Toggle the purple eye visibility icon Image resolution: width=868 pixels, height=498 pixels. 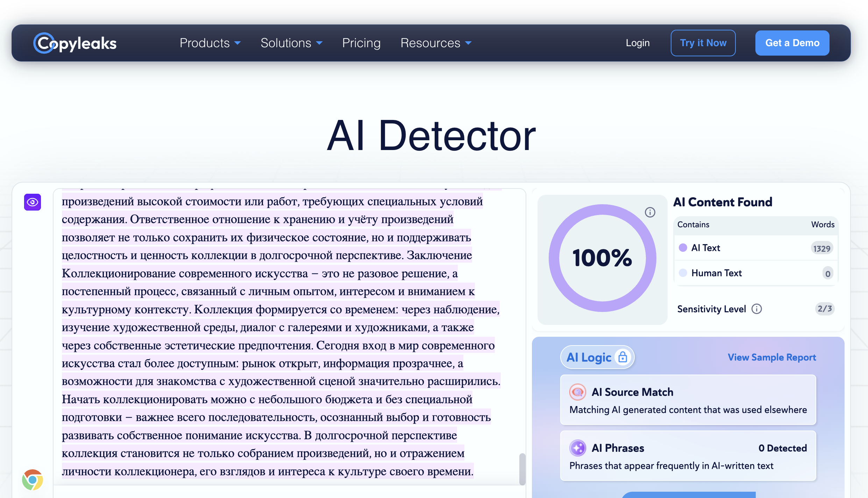33,202
